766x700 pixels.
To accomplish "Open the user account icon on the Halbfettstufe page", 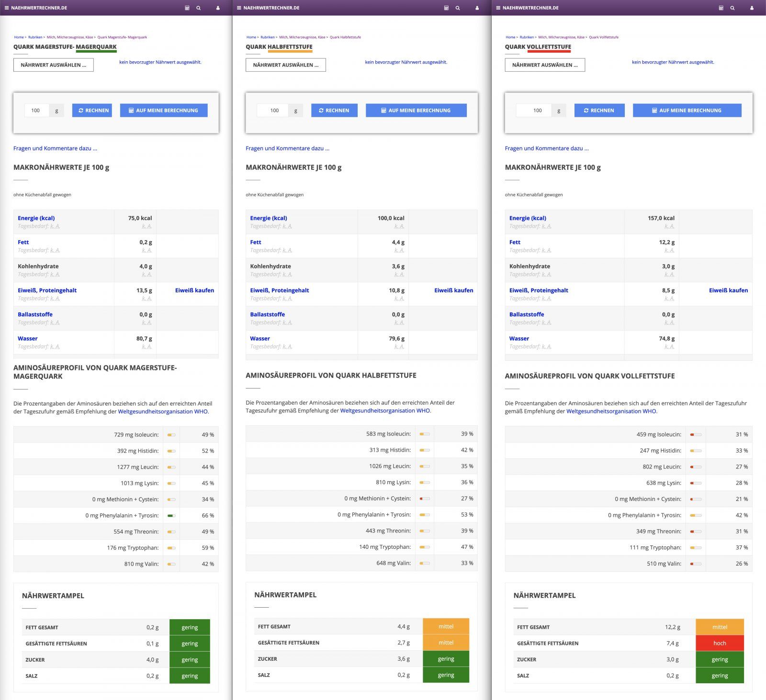I will click(x=477, y=8).
